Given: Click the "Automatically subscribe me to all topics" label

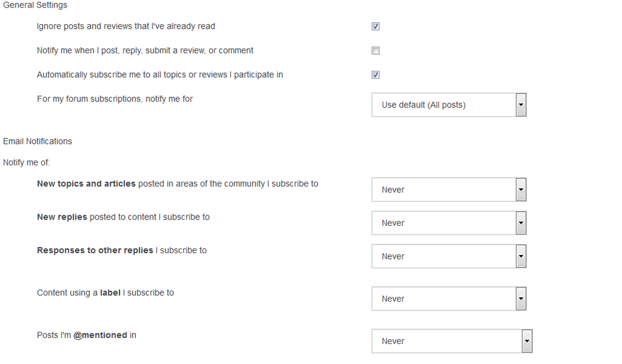Looking at the screenshot, I should [x=160, y=75].
